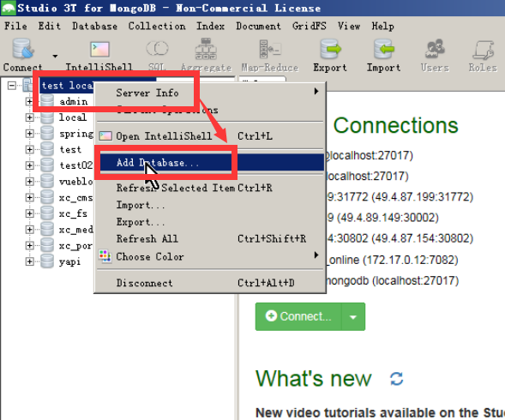
Task: Open the 49.4.87.199:31772 recent connection
Action: [400, 197]
